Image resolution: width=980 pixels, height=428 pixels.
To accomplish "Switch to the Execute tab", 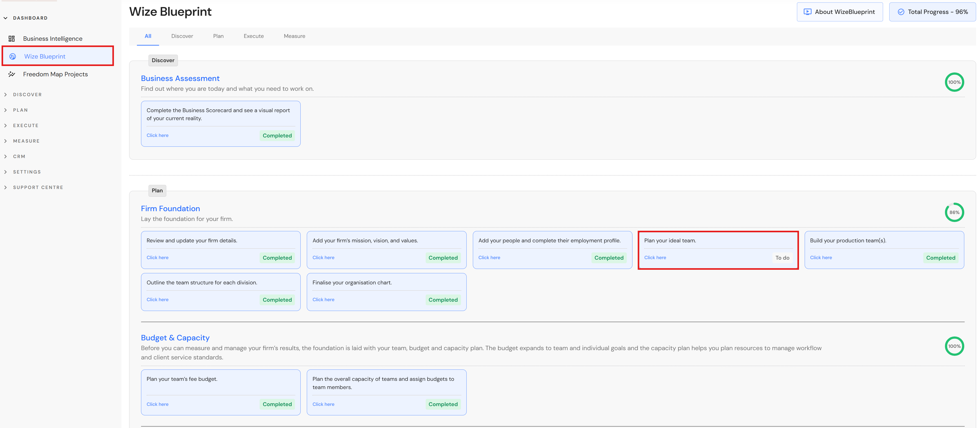I will tap(253, 36).
